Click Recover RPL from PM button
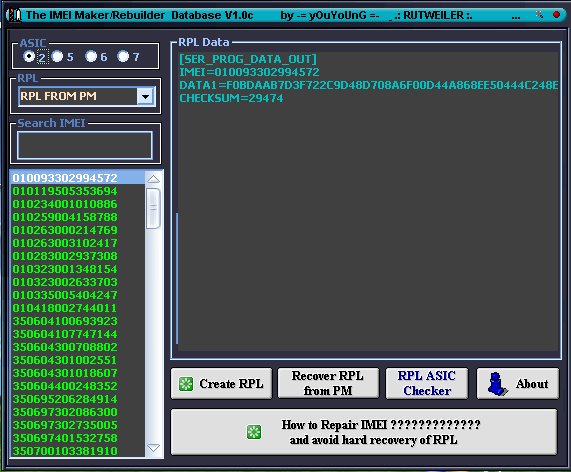 pyautogui.click(x=328, y=384)
